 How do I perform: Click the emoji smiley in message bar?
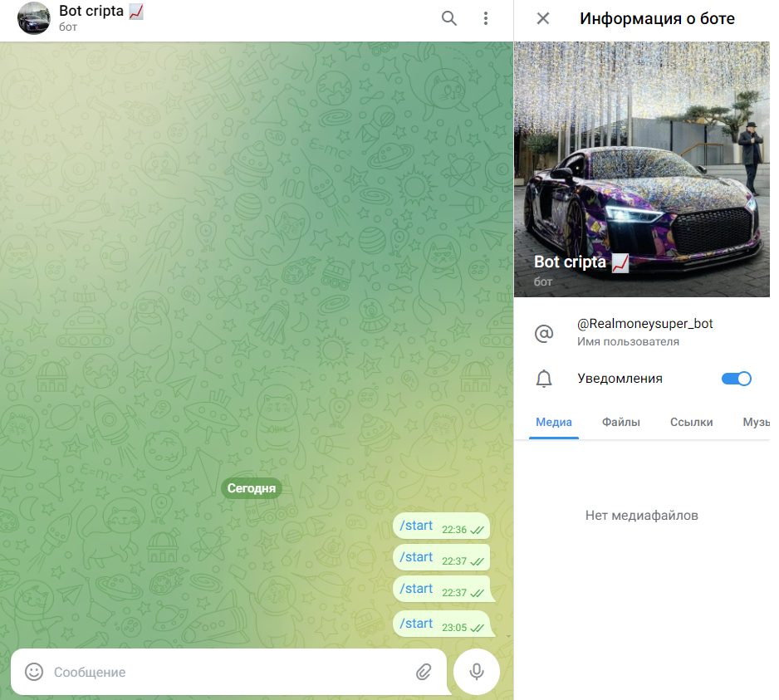click(33, 672)
